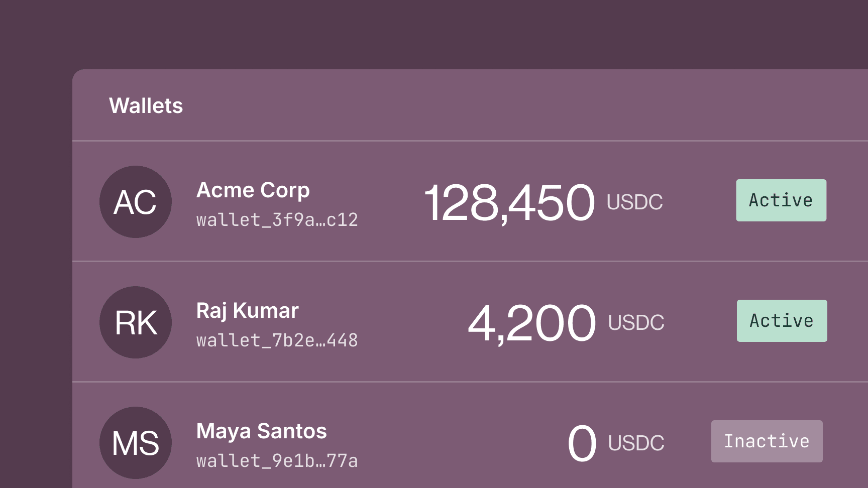This screenshot has height=488, width=868.
Task: Click the AC avatar icon for Acme Corp
Action: [136, 201]
